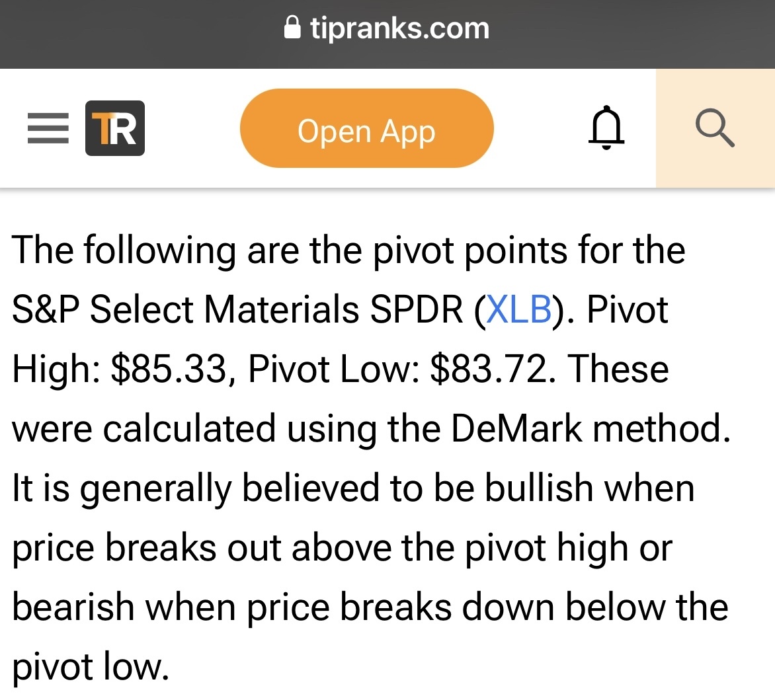Click the "S&P Select Materials SPDR" text
Image resolution: width=775 pixels, height=700 pixels.
238,309
